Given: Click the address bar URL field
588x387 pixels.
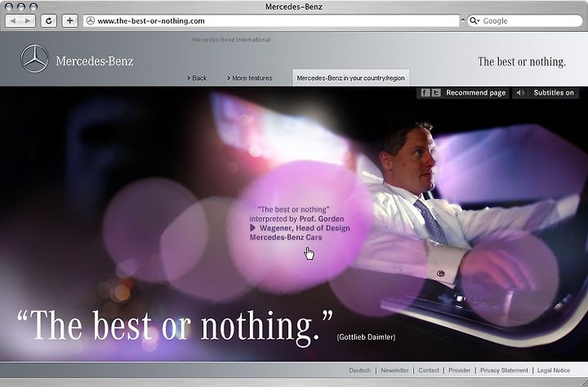Looking at the screenshot, I should pos(271,20).
